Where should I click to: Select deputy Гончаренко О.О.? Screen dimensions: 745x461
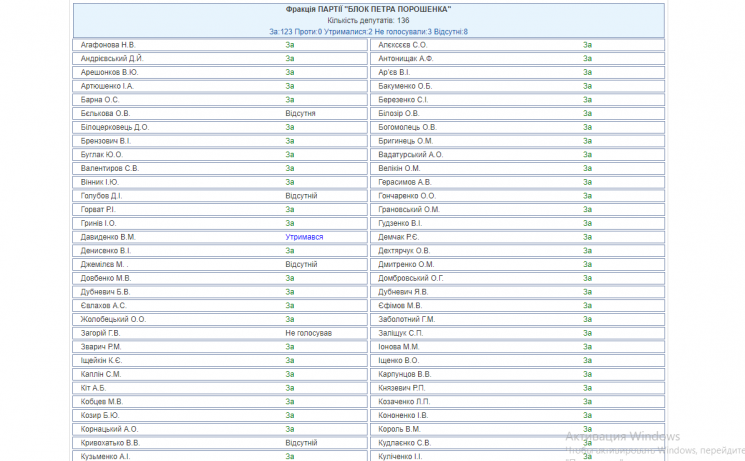coord(407,196)
